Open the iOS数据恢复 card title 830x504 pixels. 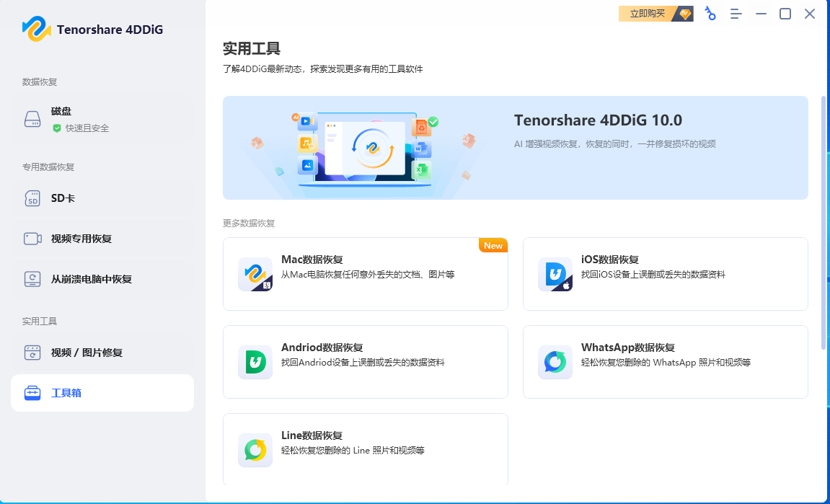(x=610, y=260)
